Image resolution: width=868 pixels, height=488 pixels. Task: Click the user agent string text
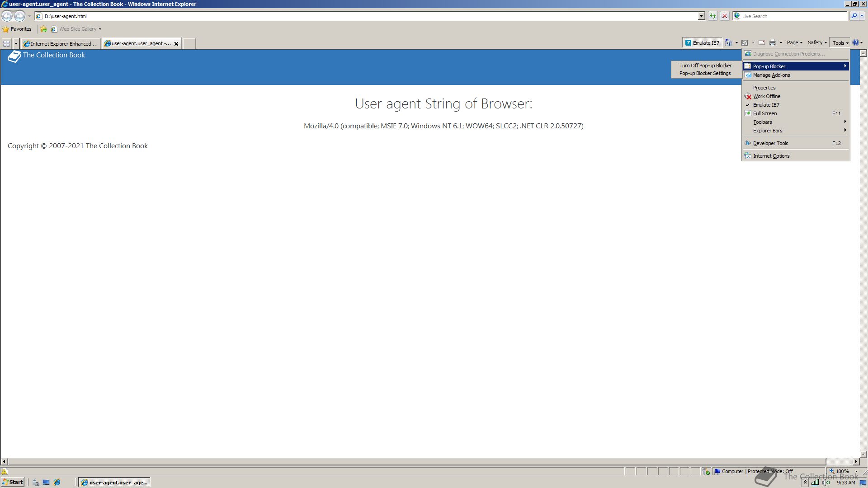click(x=443, y=126)
